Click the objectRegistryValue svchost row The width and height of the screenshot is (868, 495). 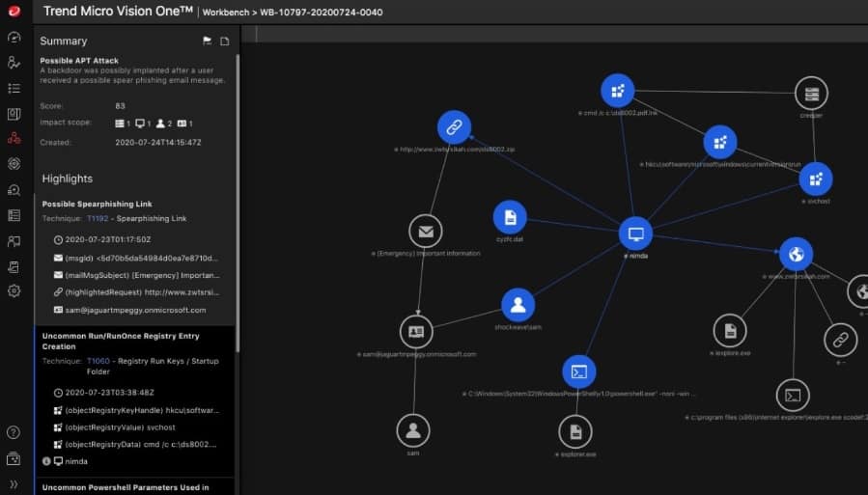coord(114,427)
